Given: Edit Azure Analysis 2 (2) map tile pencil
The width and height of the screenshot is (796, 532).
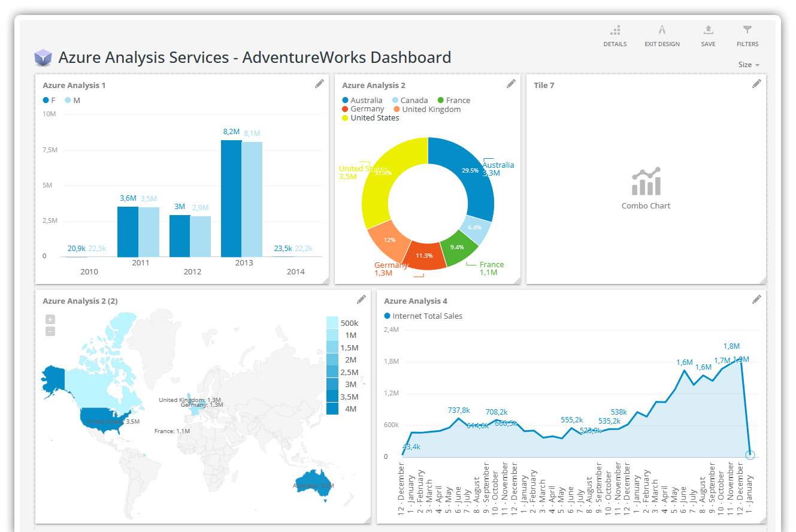Looking at the screenshot, I should coord(361,300).
